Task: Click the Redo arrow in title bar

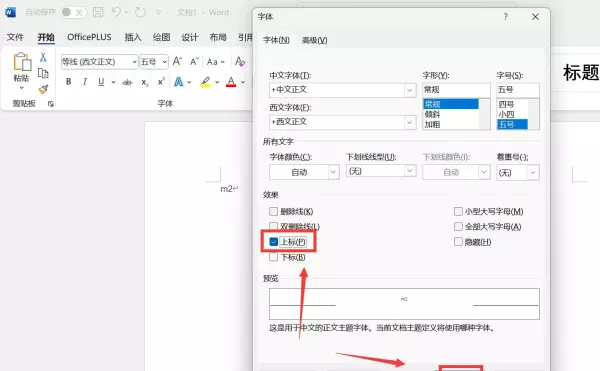Action: coord(140,12)
